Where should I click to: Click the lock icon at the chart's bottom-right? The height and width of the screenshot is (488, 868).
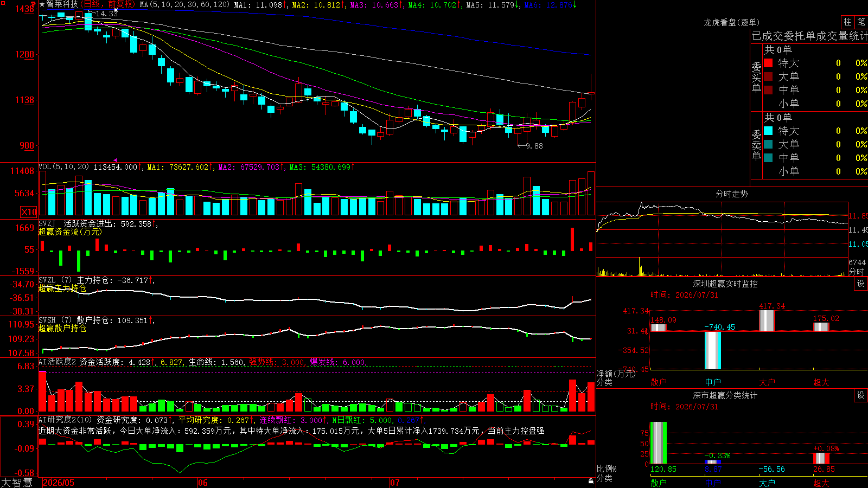point(591,481)
